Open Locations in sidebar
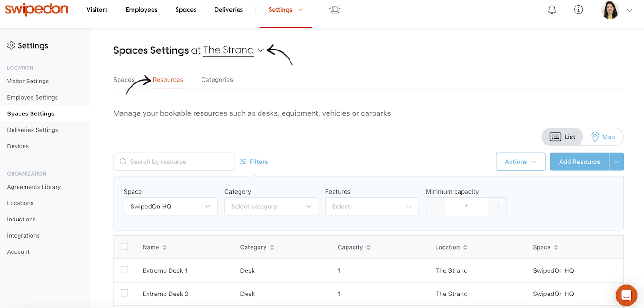This screenshot has width=644, height=308. tap(20, 203)
